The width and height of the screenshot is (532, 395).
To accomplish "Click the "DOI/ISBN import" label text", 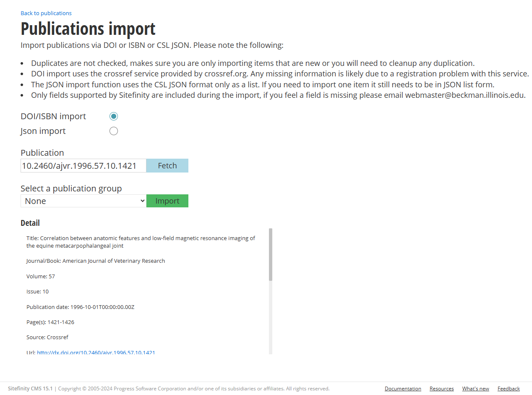I will pos(53,116).
